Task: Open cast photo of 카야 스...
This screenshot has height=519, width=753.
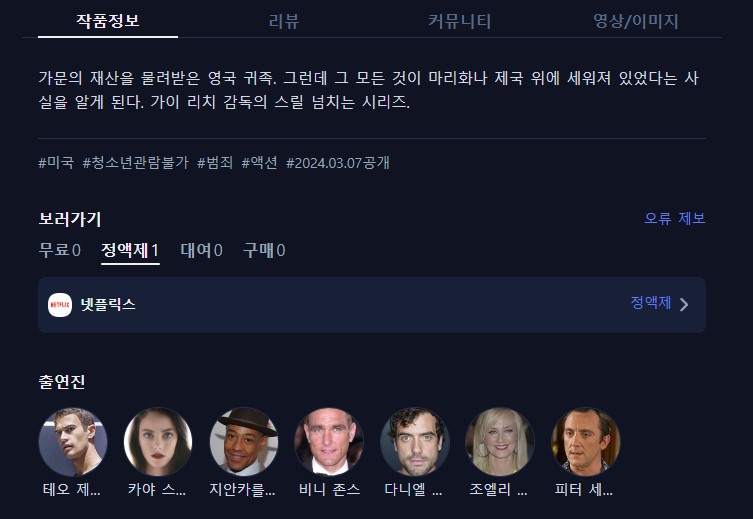Action: click(x=158, y=442)
